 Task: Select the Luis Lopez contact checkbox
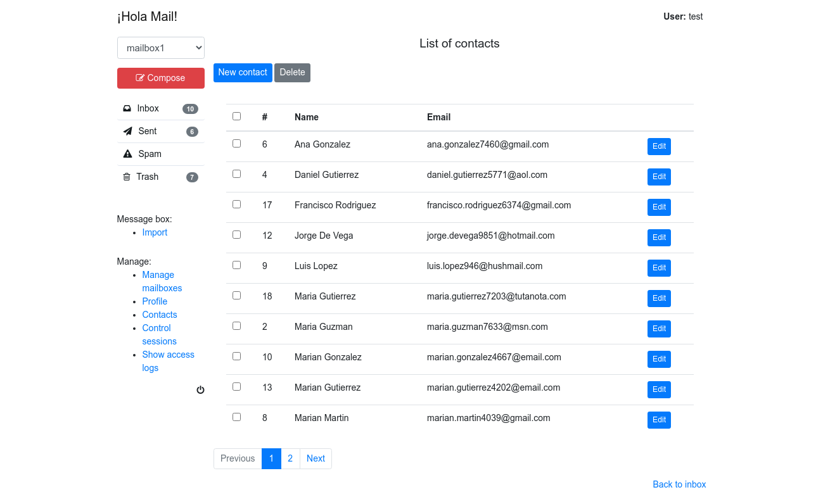click(x=236, y=265)
